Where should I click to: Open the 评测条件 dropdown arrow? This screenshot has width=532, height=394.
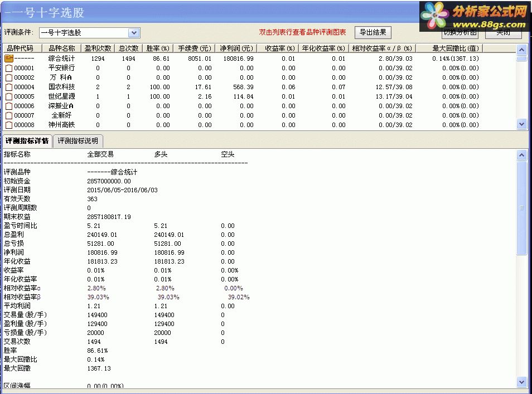pos(134,33)
